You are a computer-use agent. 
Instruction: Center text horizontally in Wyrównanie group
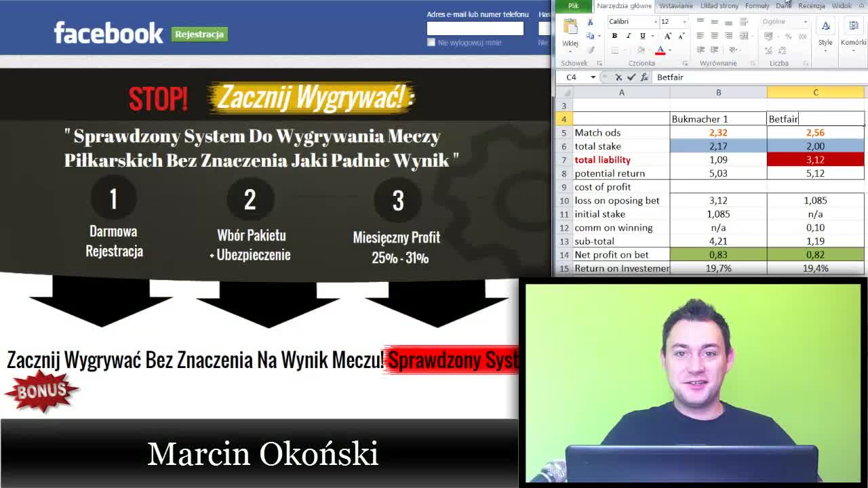715,36
